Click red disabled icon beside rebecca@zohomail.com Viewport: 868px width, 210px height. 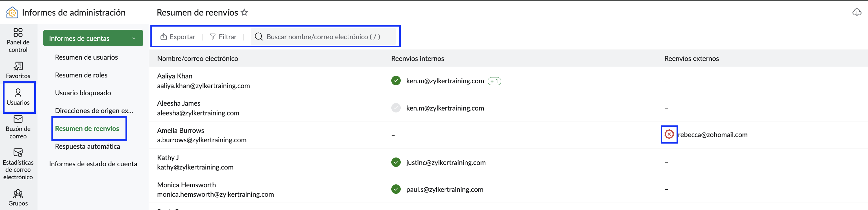pos(669,134)
